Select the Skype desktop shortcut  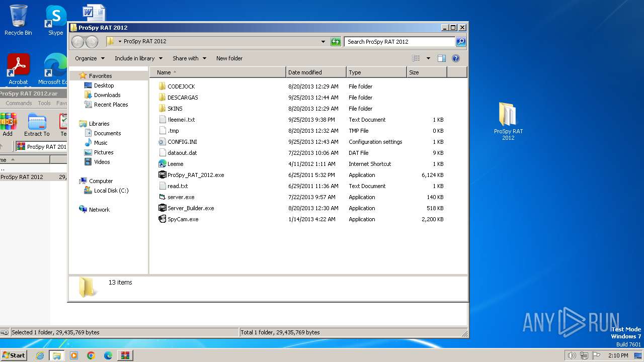pyautogui.click(x=55, y=20)
